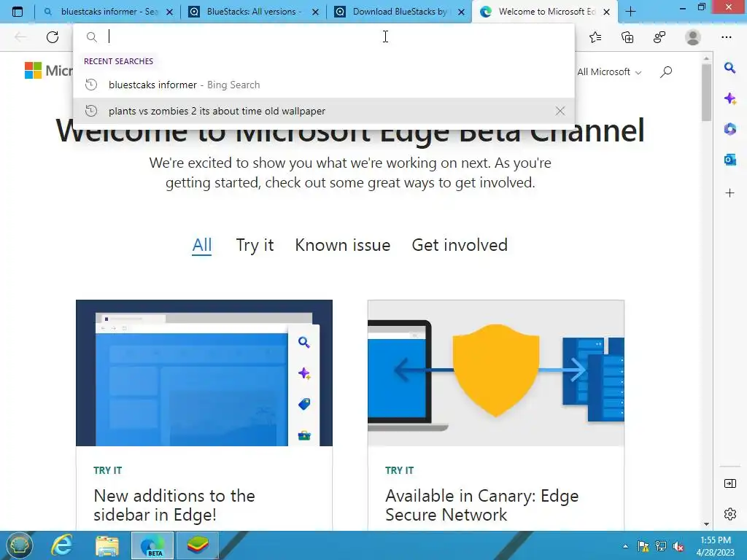Open the taskbar clock and date
Viewport: 747px width, 560px height.
(x=716, y=546)
